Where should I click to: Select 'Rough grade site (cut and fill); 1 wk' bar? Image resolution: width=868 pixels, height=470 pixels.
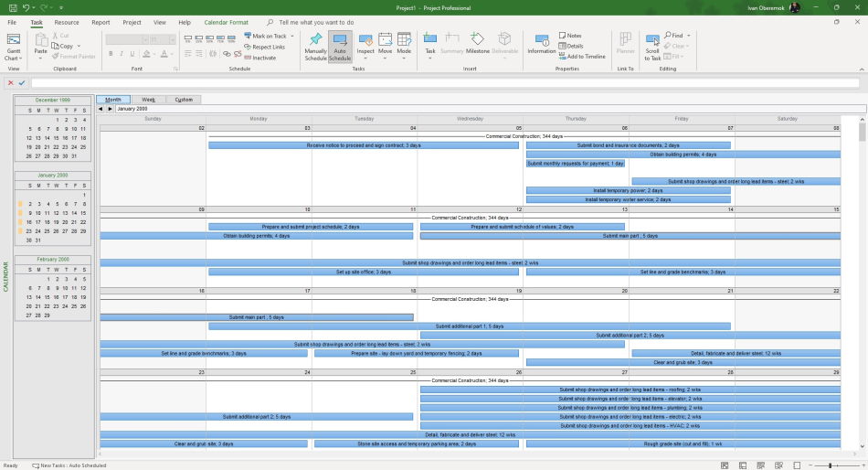coord(683,444)
